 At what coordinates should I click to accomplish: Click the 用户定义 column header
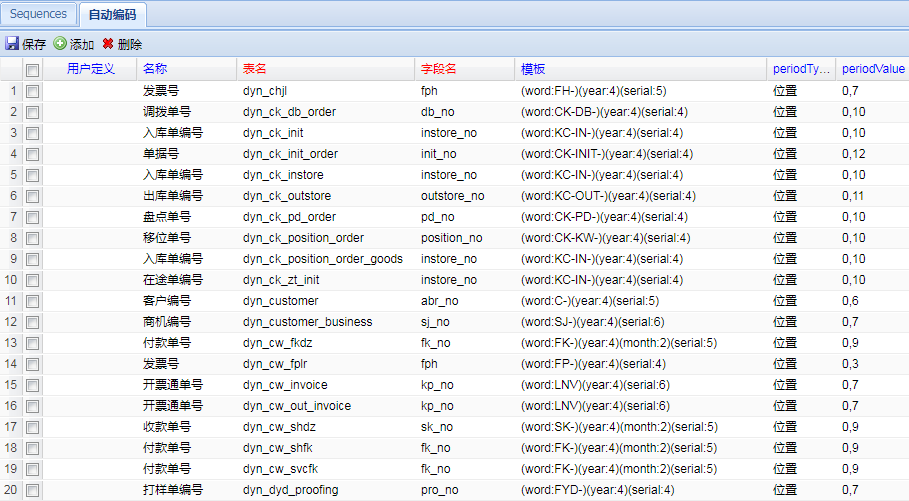(91, 69)
